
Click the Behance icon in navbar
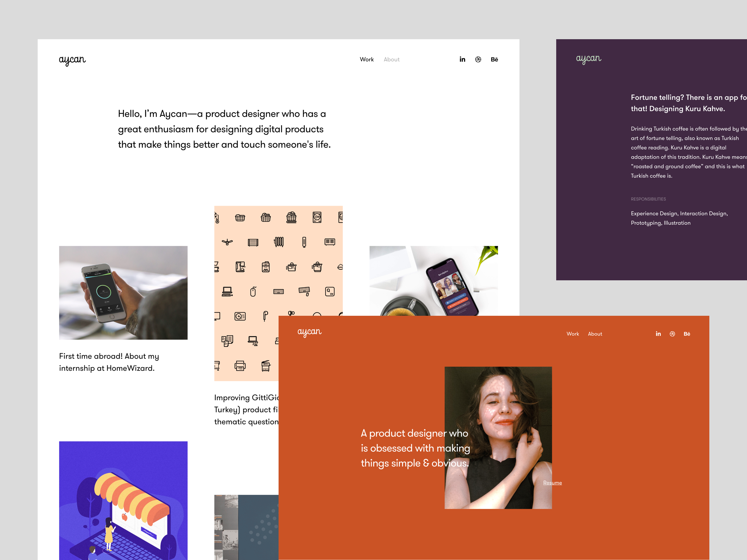point(495,59)
